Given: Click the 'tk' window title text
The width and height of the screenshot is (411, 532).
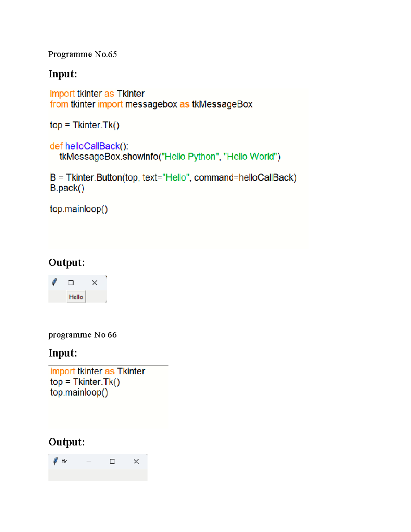Looking at the screenshot, I should (64, 461).
